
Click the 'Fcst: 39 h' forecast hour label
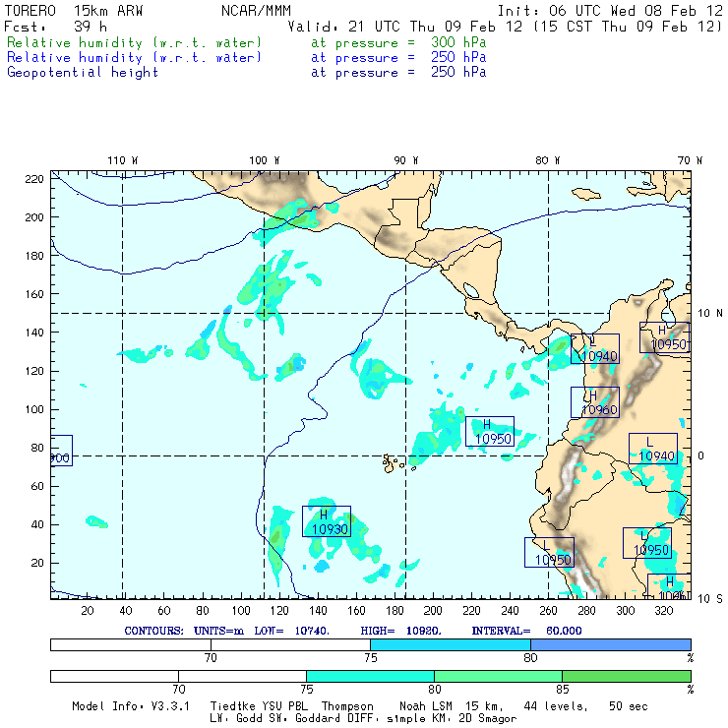pyautogui.click(x=55, y=27)
